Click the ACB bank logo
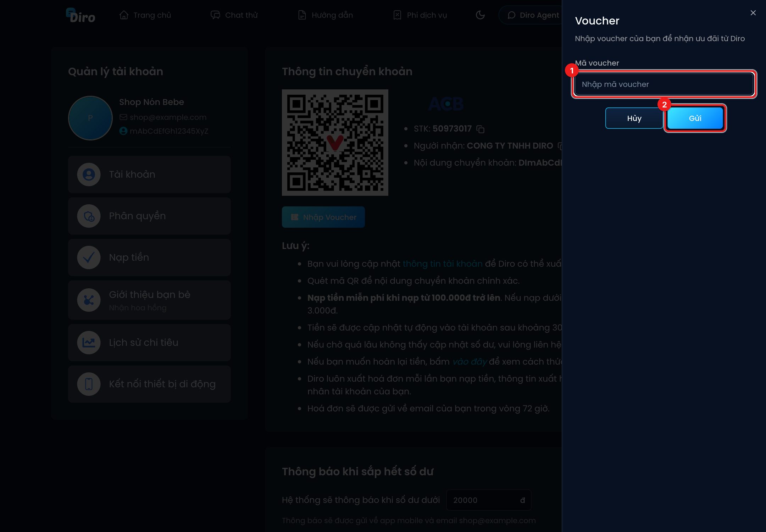 (x=446, y=104)
